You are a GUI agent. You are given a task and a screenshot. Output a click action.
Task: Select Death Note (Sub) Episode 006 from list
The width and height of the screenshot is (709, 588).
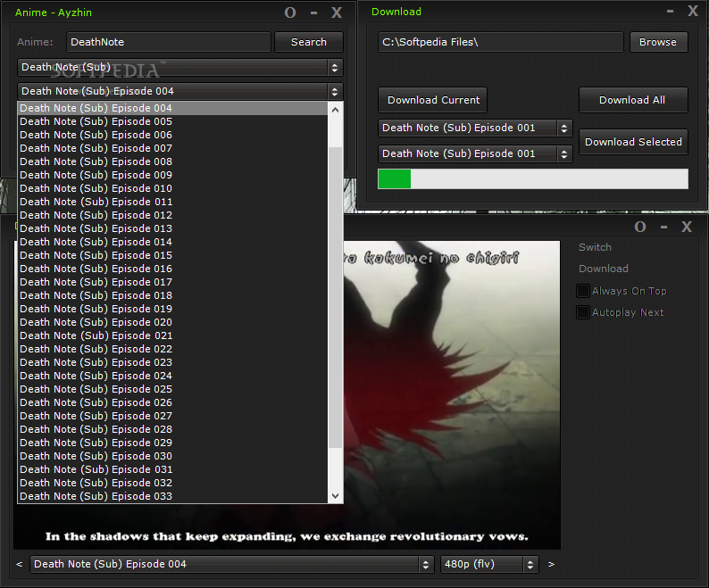pyautogui.click(x=172, y=135)
